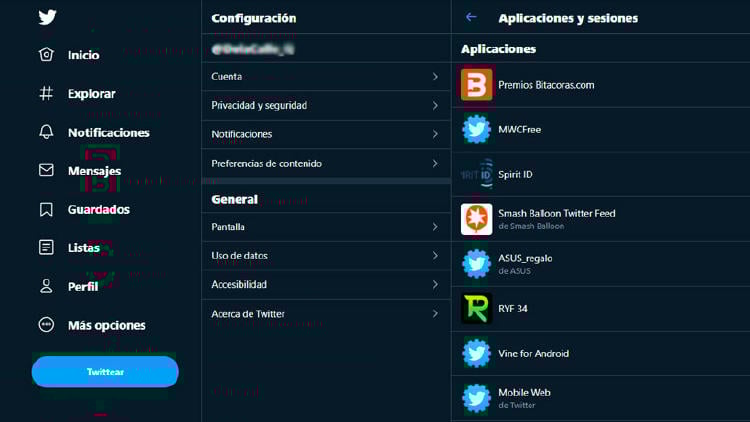
Task: Open RYF 34 app entry
Action: point(601,309)
